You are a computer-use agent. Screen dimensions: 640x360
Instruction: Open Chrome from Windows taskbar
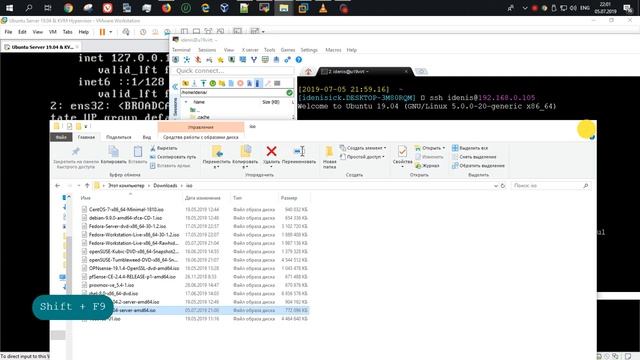click(68, 8)
